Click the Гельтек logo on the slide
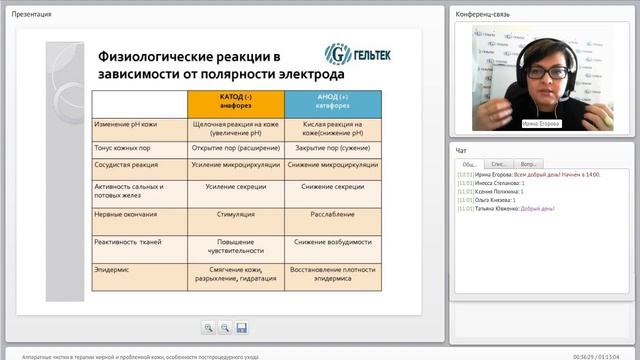 [x=358, y=54]
